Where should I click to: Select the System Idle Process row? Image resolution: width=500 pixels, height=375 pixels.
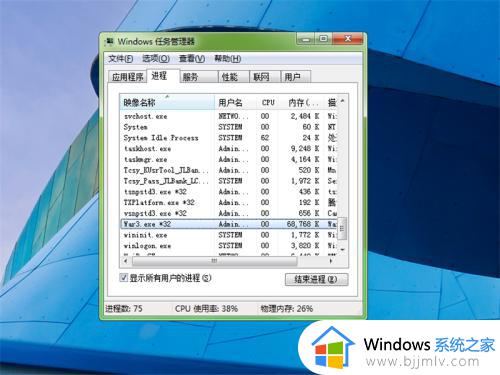[229, 138]
